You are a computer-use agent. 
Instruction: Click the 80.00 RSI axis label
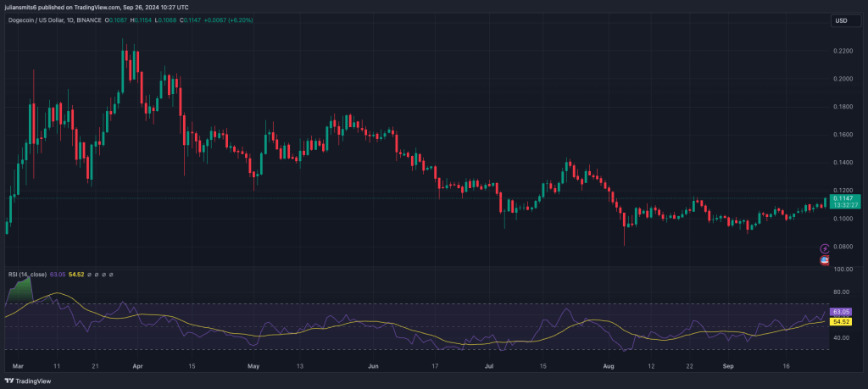841,292
